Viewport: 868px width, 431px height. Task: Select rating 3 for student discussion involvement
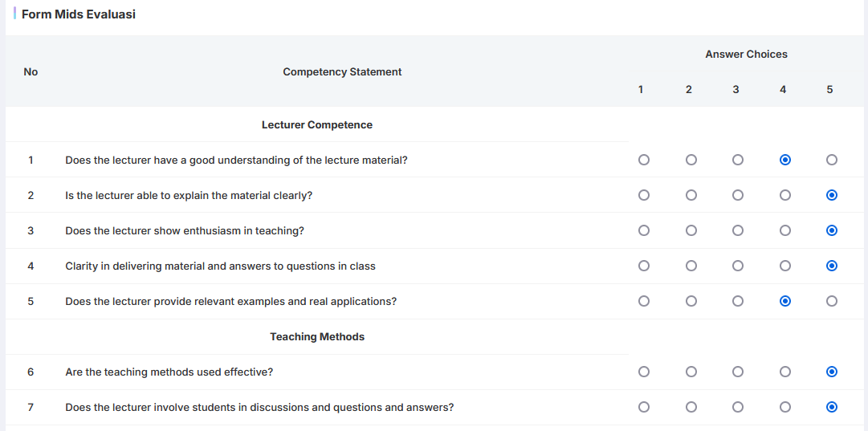point(737,407)
